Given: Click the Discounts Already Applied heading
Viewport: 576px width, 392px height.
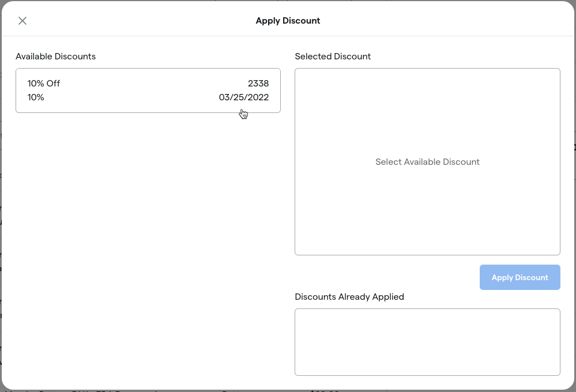Looking at the screenshot, I should click(x=349, y=297).
